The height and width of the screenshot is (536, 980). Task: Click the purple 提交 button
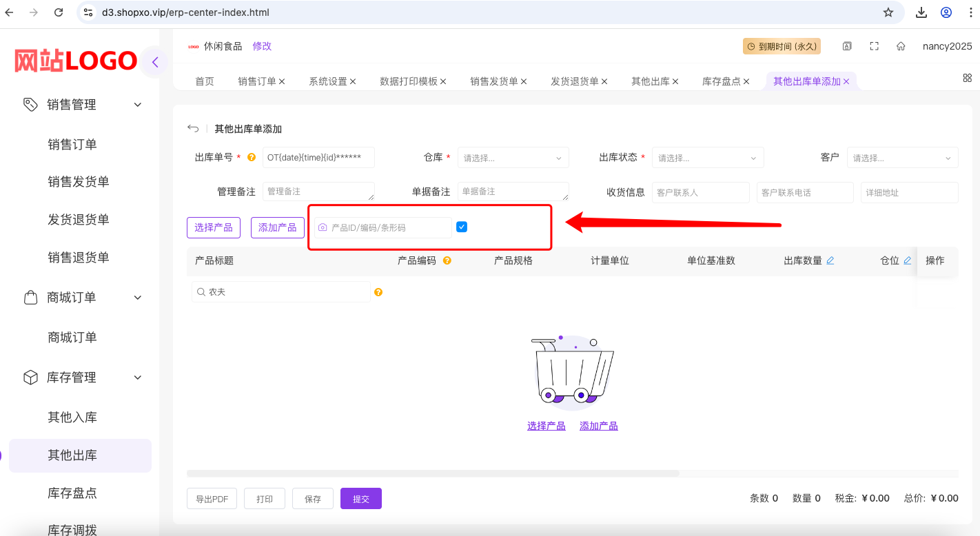(361, 499)
